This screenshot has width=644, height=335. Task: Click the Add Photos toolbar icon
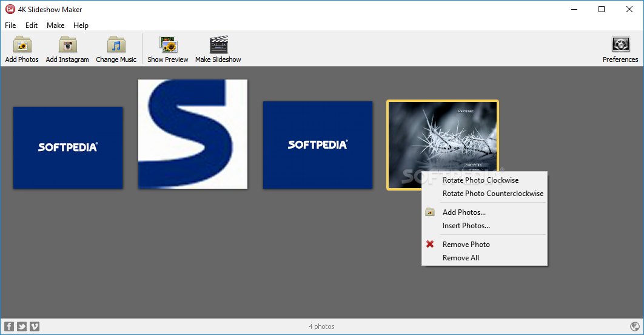pyautogui.click(x=22, y=45)
